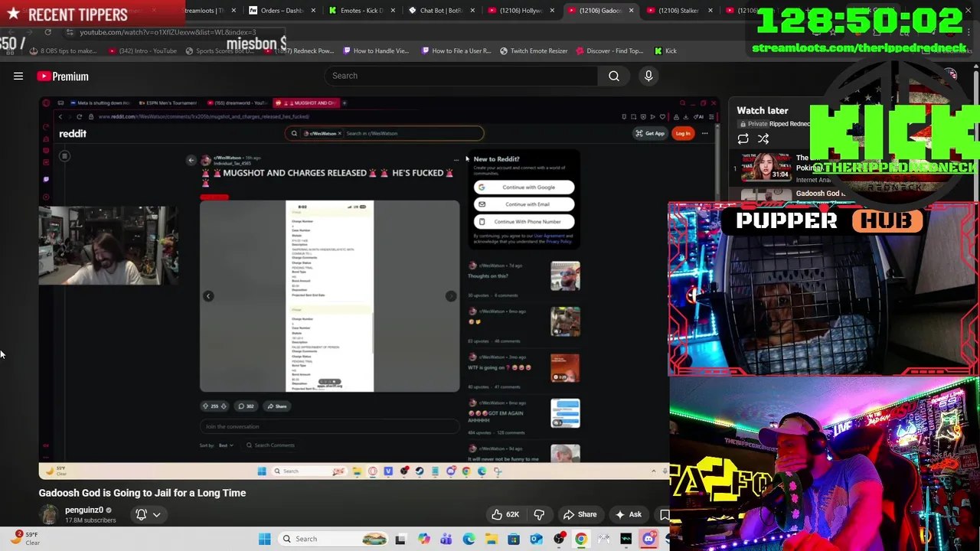
Task: Open the Share dialog for the video
Action: 580,514
